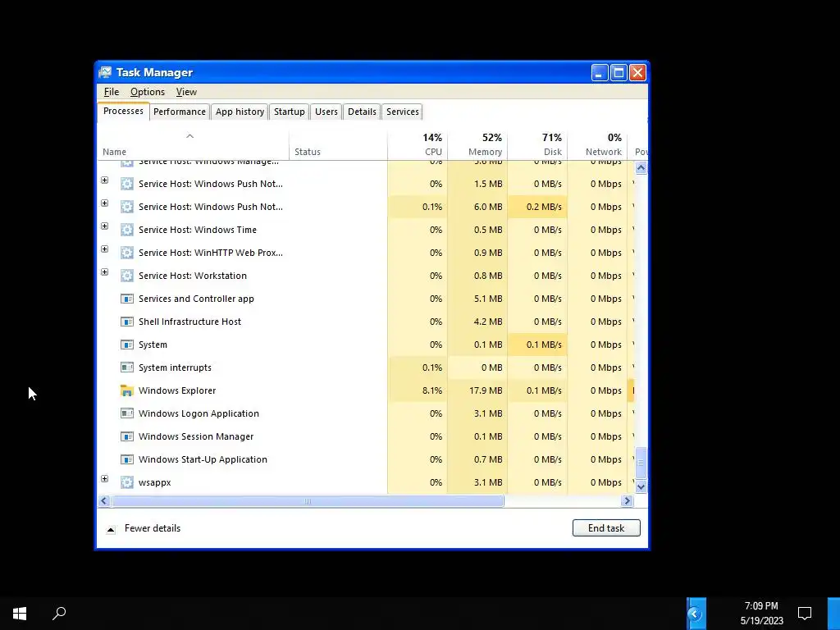The width and height of the screenshot is (840, 630).
Task: Click the vertical scrollbar down arrow
Action: tap(641, 486)
